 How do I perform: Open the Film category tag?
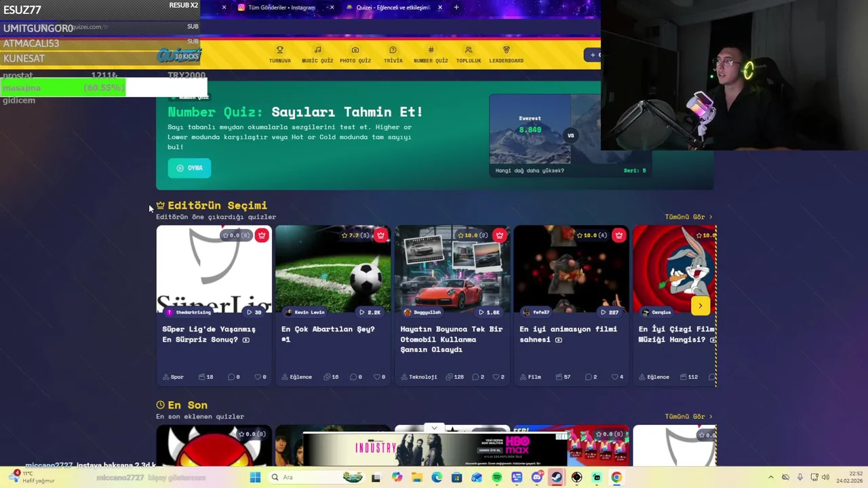tap(530, 377)
